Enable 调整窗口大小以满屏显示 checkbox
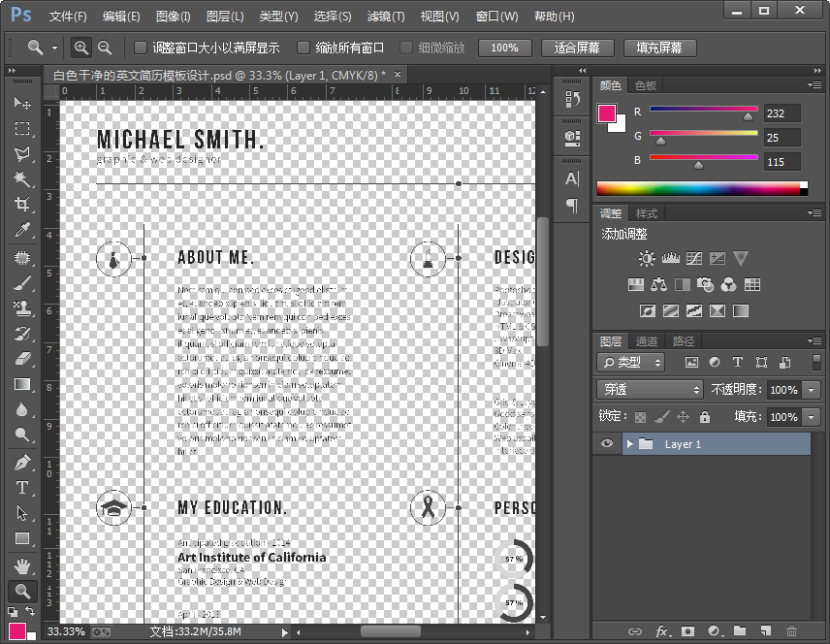The image size is (830, 644). pyautogui.click(x=141, y=48)
